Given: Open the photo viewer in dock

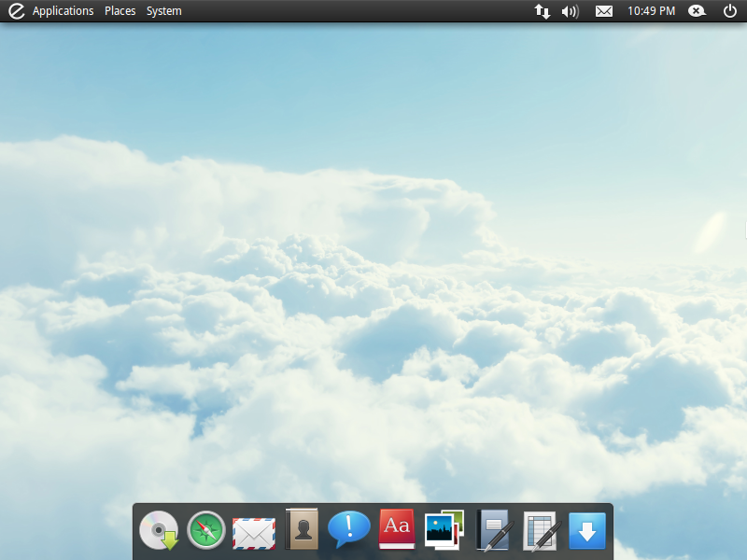Looking at the screenshot, I should click(444, 529).
